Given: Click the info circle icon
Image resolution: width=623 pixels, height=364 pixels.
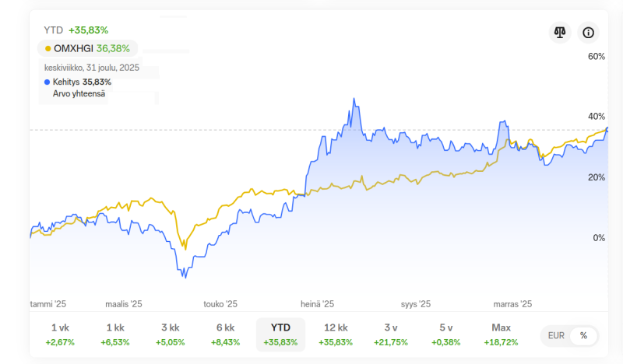Looking at the screenshot, I should [589, 32].
